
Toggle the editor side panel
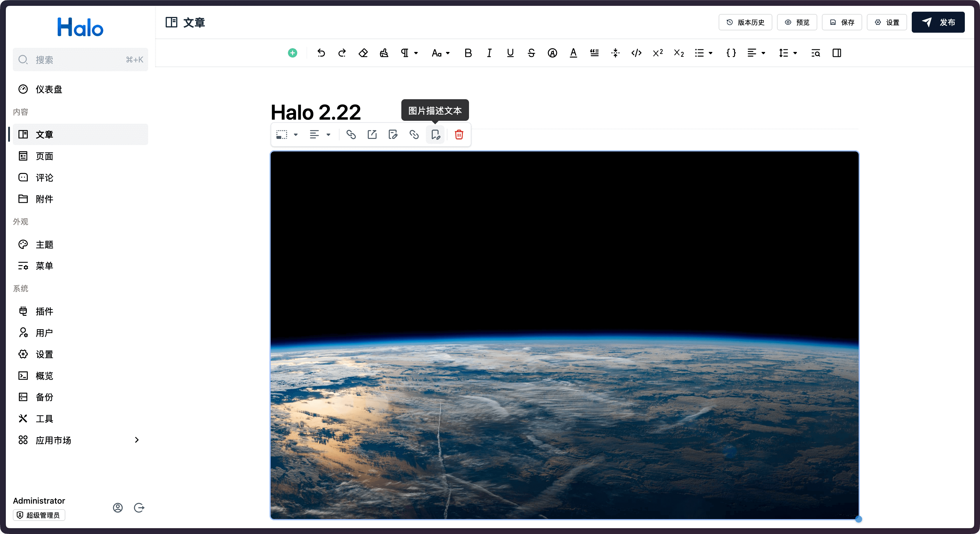click(836, 53)
